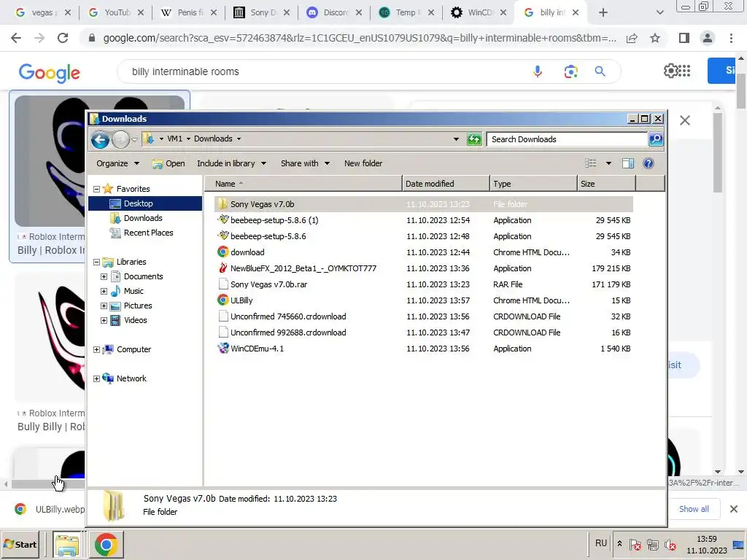
Task: Select Unconfirmed 745660.crdownload file
Action: pyautogui.click(x=288, y=316)
